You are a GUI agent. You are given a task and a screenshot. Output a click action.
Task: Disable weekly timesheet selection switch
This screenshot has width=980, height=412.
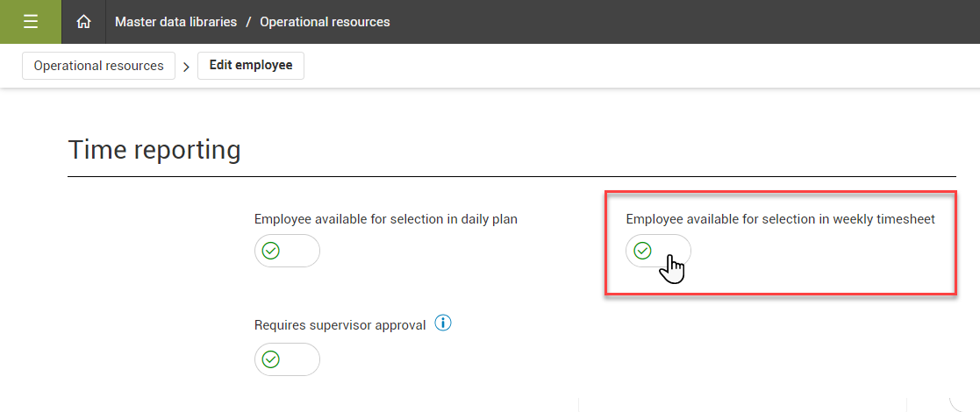pyautogui.click(x=658, y=252)
